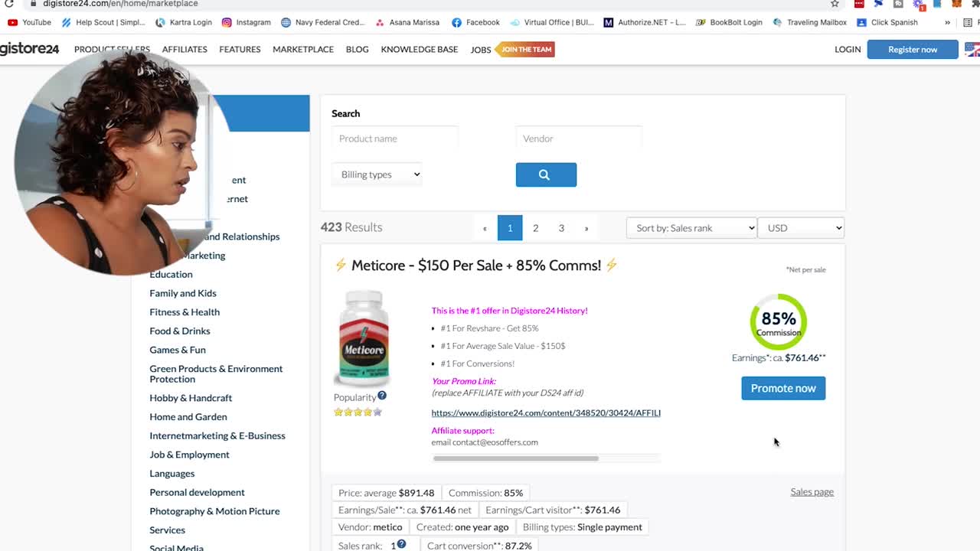This screenshot has width=980, height=551.
Task: Select the Fitness & Health category
Action: tap(185, 312)
